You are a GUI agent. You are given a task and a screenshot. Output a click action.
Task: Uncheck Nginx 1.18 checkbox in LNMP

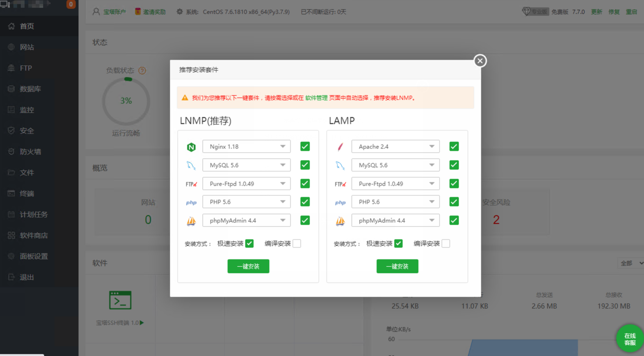[x=305, y=146]
